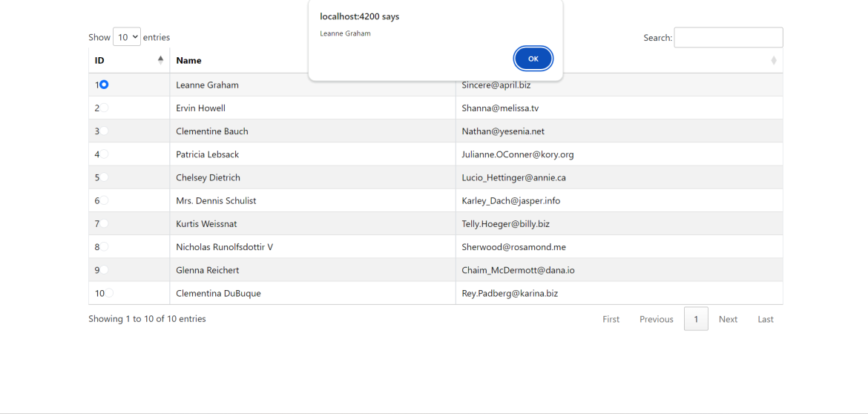This screenshot has width=868, height=414.
Task: Click sort arrows on the rightmost column
Action: click(774, 60)
